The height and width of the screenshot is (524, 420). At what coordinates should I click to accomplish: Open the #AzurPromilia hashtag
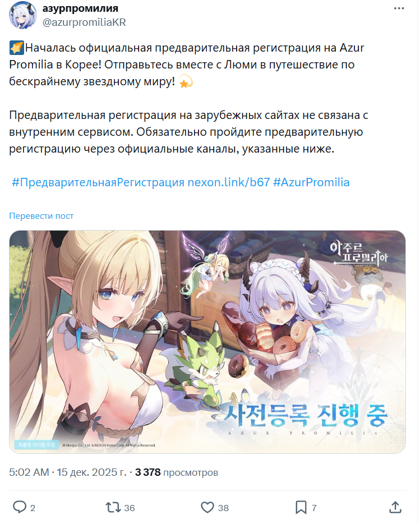point(311,182)
